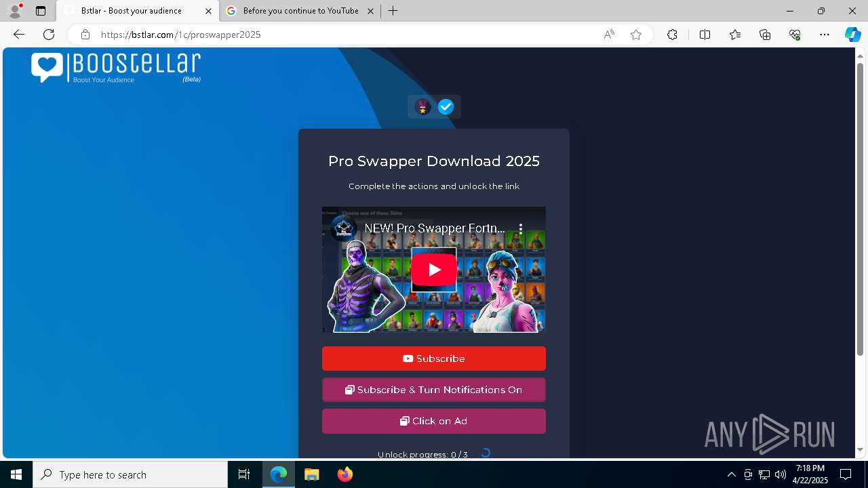Click the scrollbar down arrow

(x=861, y=449)
